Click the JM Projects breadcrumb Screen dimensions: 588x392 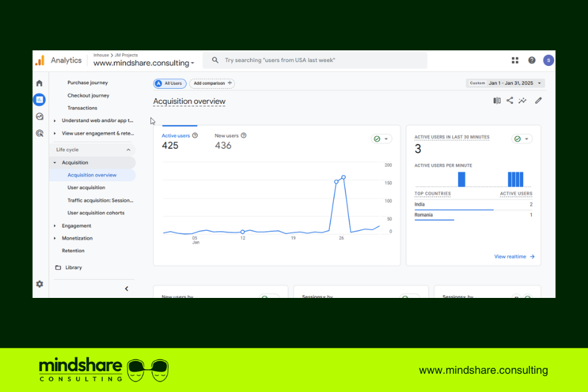pos(126,55)
